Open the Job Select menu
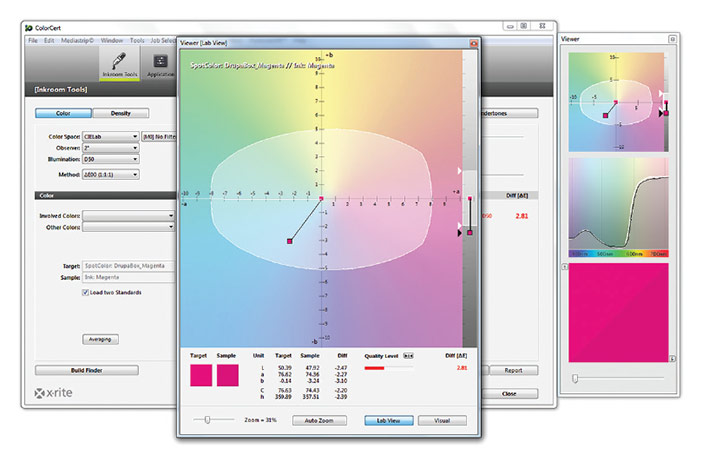 163,40
